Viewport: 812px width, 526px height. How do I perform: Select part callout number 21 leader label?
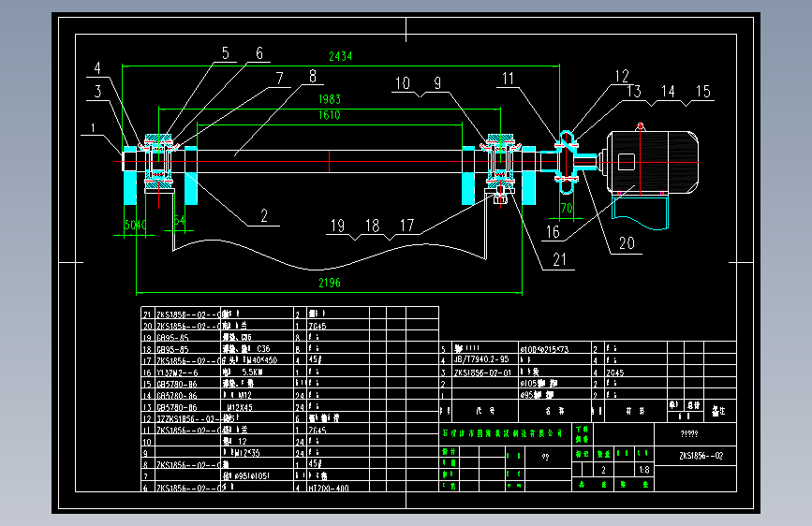(x=560, y=259)
